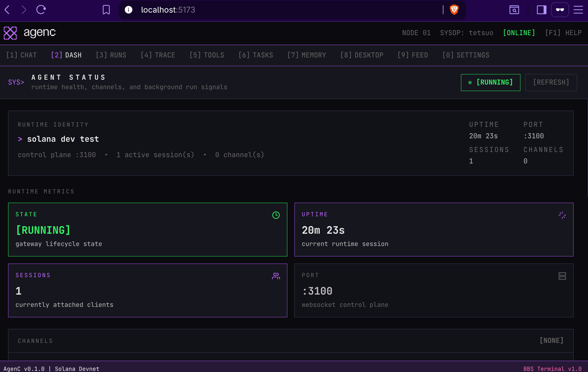Select the [2] DASH tab

click(66, 55)
